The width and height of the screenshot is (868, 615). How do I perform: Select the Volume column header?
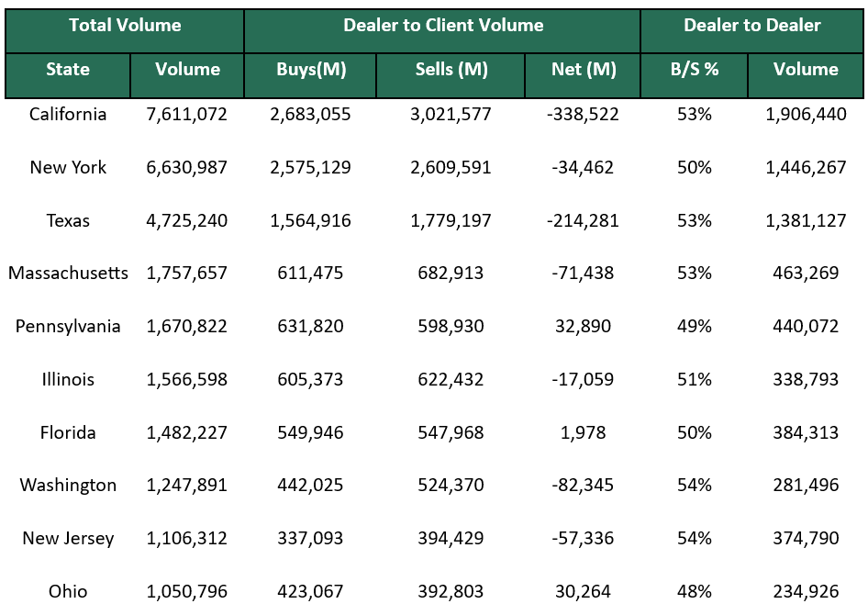pos(186,69)
